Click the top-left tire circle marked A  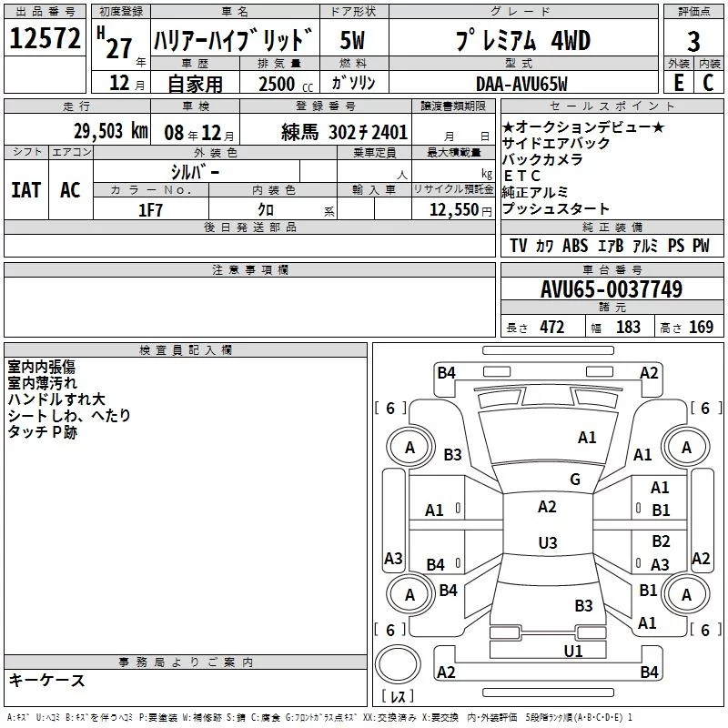(409, 447)
